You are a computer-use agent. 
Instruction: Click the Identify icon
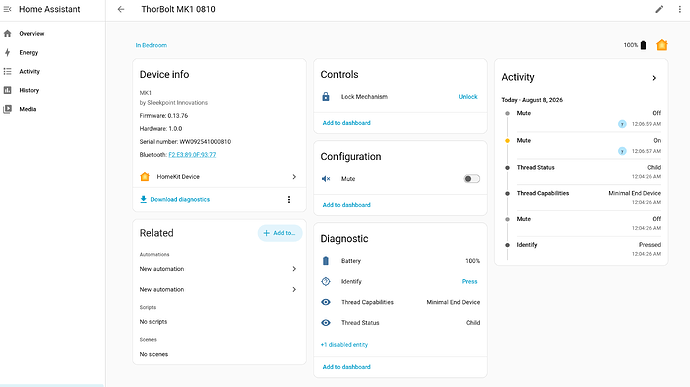(326, 281)
